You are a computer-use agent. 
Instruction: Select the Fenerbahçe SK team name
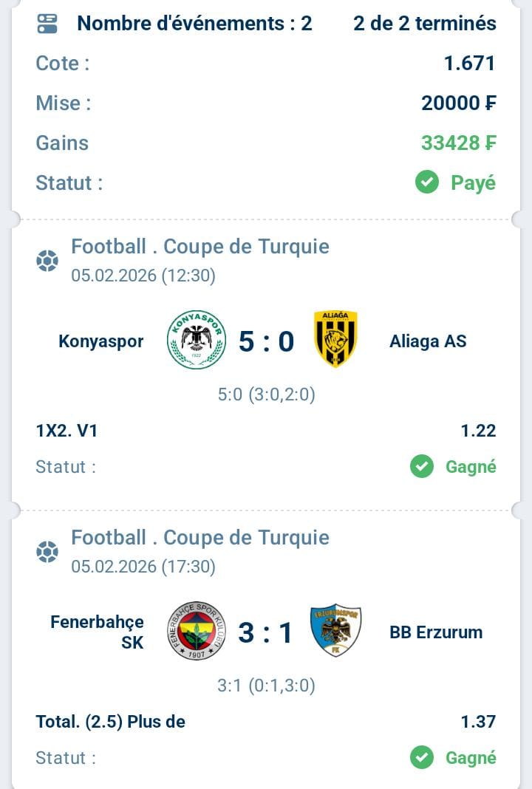click(98, 632)
